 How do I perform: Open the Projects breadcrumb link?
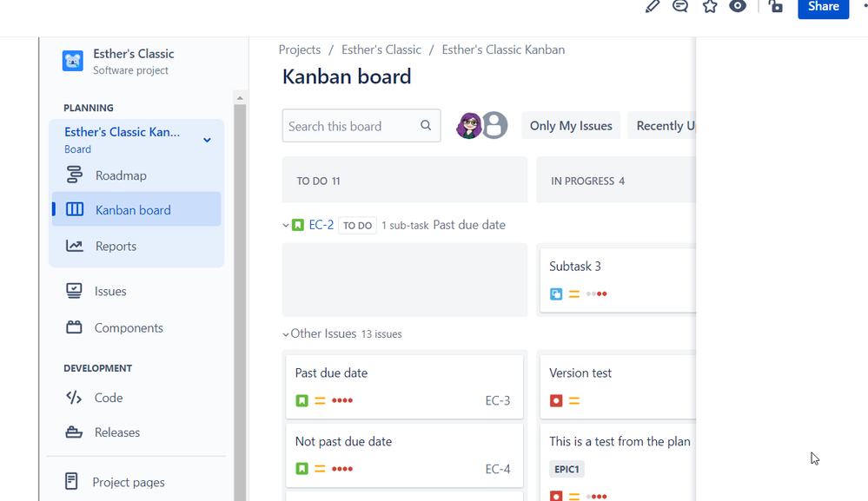300,49
